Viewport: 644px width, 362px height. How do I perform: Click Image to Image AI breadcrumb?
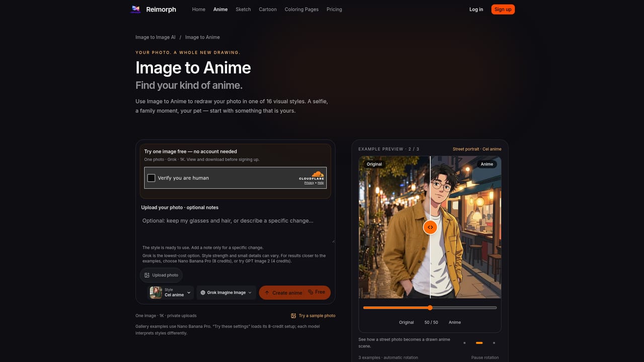pyautogui.click(x=155, y=37)
